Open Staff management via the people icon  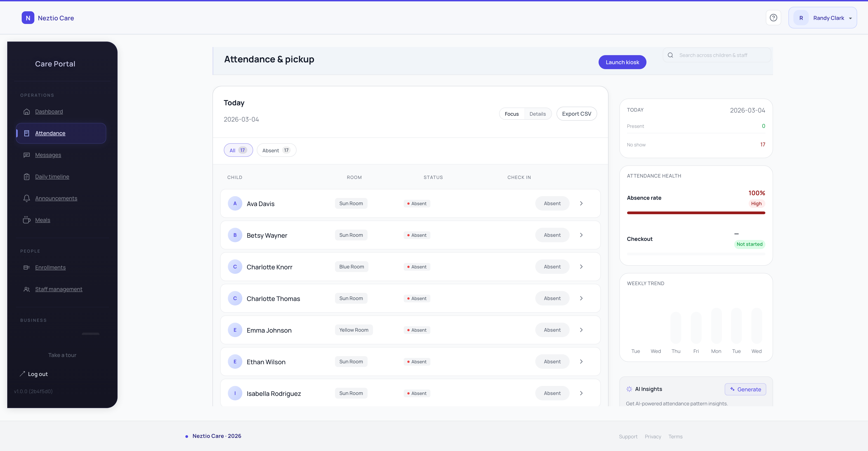tap(27, 289)
